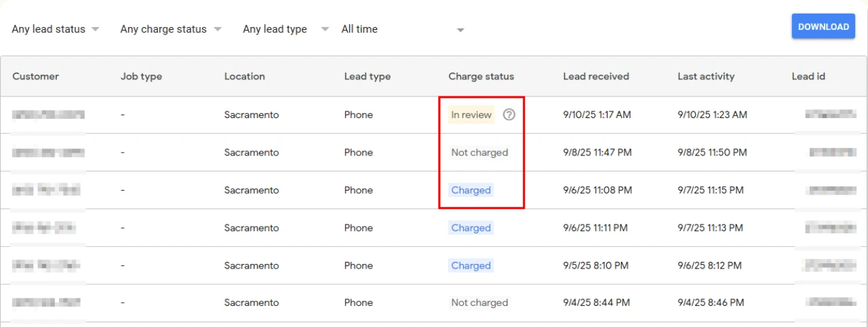Viewport: 868px width, 327px height.
Task: Open the Any lead status dropdown
Action: click(x=56, y=29)
